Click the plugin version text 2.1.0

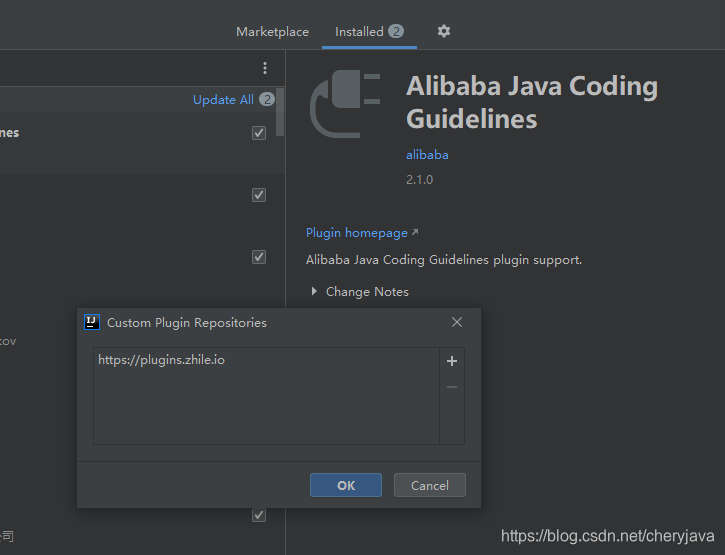(419, 180)
